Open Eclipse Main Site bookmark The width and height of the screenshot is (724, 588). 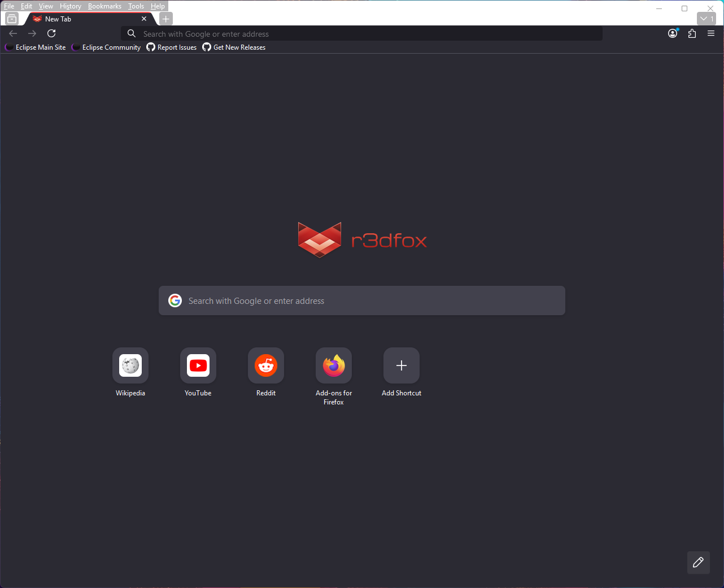click(x=35, y=47)
